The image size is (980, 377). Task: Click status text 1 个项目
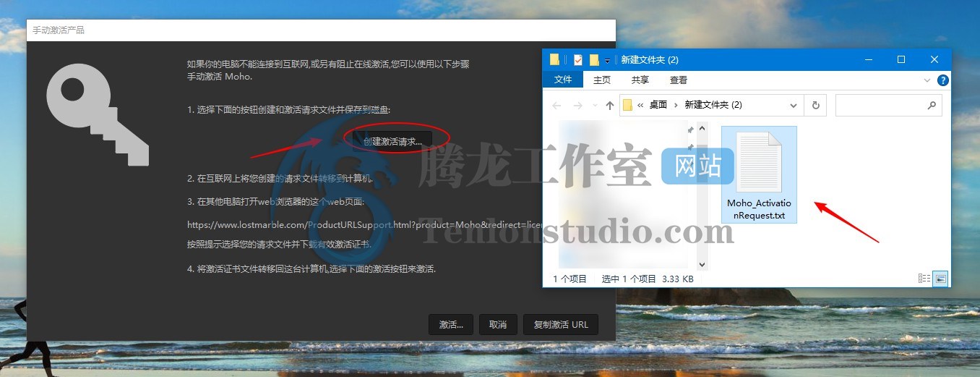(x=570, y=279)
